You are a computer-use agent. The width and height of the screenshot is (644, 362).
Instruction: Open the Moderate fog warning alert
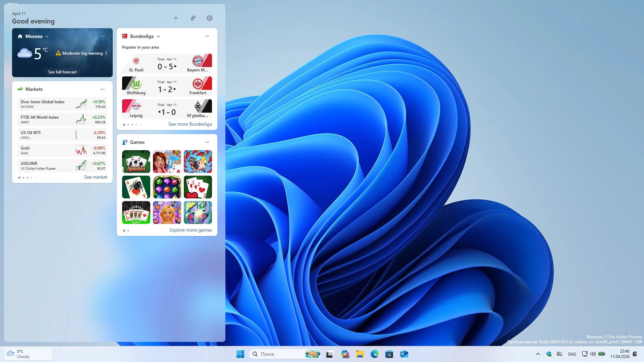pos(82,53)
